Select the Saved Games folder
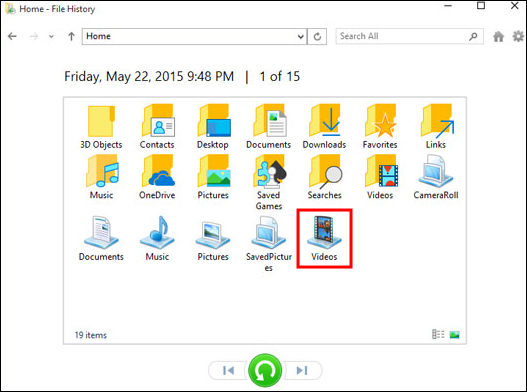The width and height of the screenshot is (527, 392). click(x=269, y=183)
